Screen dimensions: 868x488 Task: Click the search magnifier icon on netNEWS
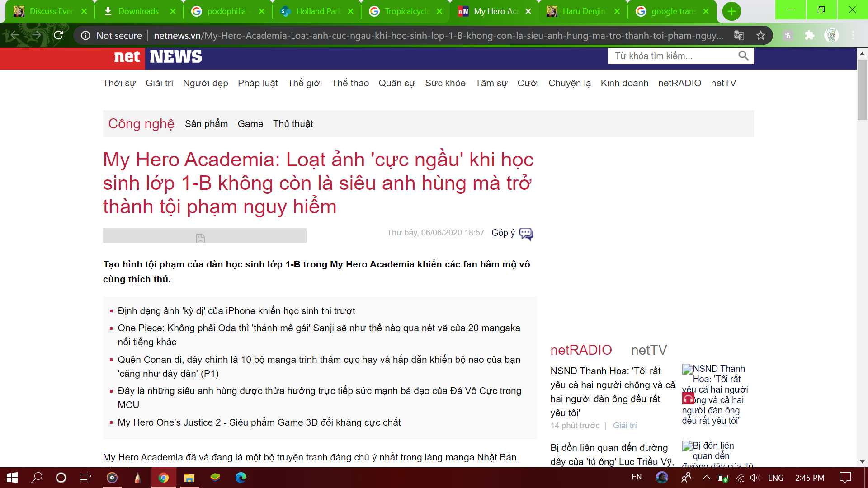point(743,56)
